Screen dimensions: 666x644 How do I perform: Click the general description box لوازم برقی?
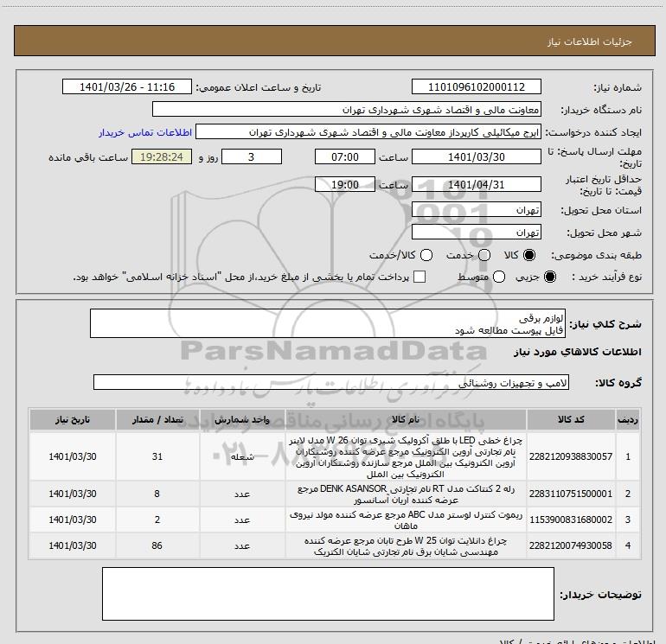tap(328, 324)
